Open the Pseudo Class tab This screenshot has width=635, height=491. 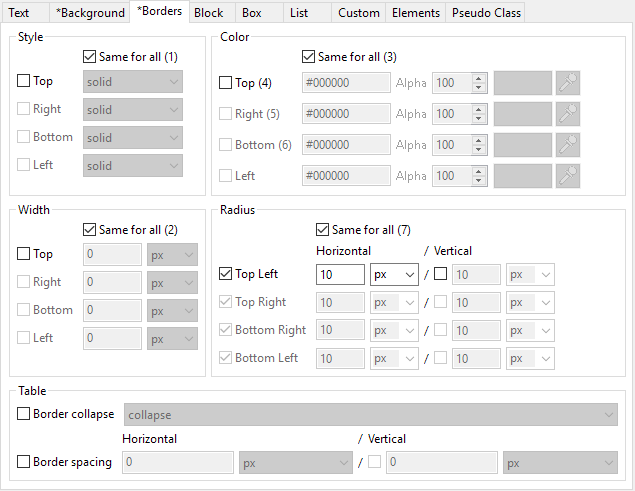click(485, 13)
